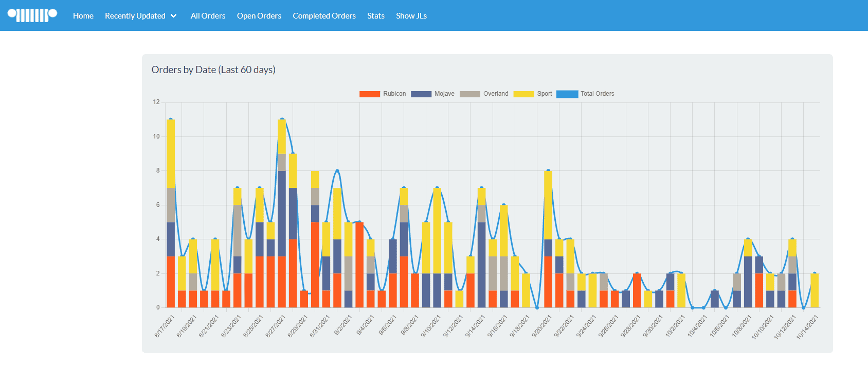Click the 9/22/2021 date label
Image resolution: width=868 pixels, height=381 pixels.
click(x=564, y=326)
